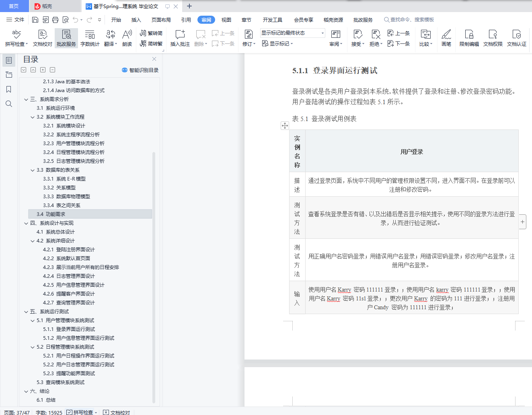Click the save icon in quick access toolbar
The width and height of the screenshot is (532, 415).
[35, 20]
